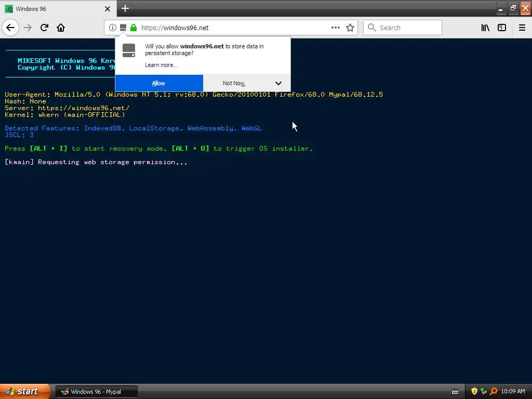Click the green secure connection padlock
This screenshot has width=532, height=399.
click(x=134, y=28)
